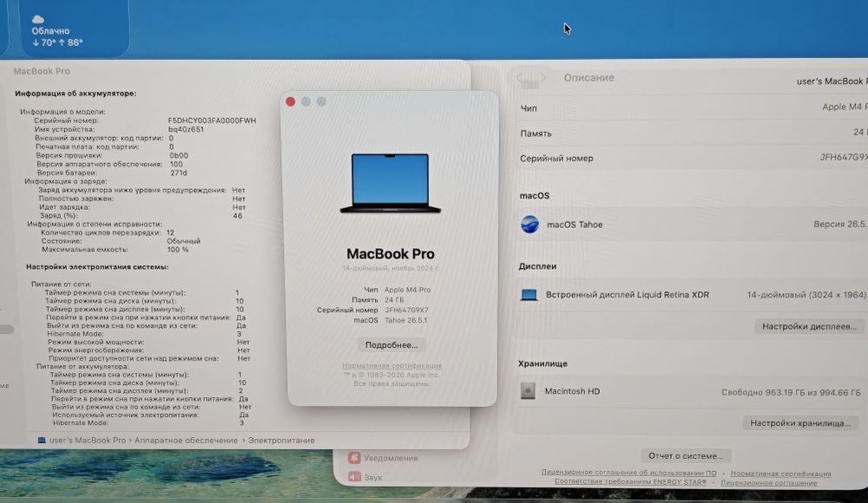Click Используемый источник электропитания row
Viewport: 868px width, 503px height.
pos(150,415)
